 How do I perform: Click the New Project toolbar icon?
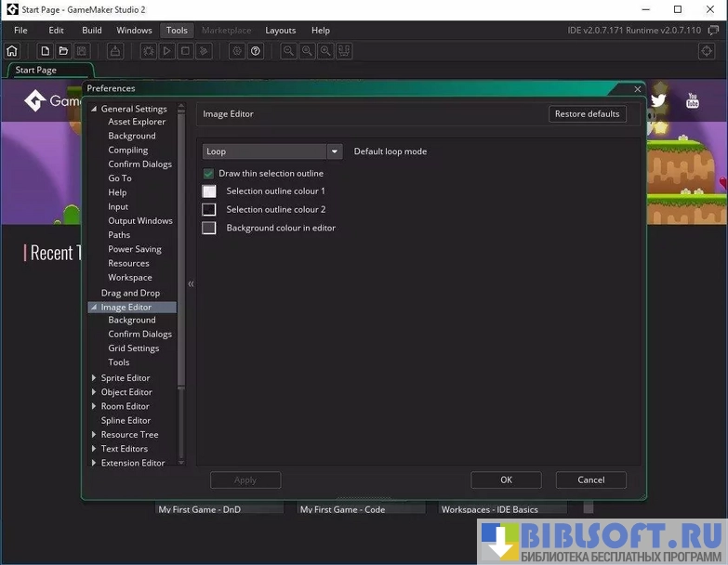(45, 51)
